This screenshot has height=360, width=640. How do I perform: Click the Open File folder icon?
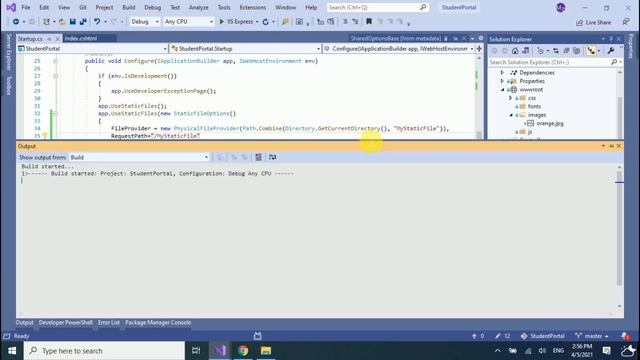point(62,22)
